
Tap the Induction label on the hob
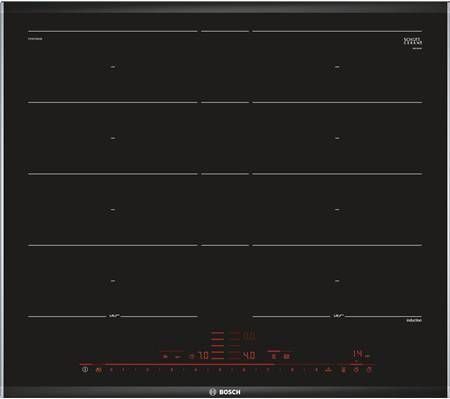(414, 320)
